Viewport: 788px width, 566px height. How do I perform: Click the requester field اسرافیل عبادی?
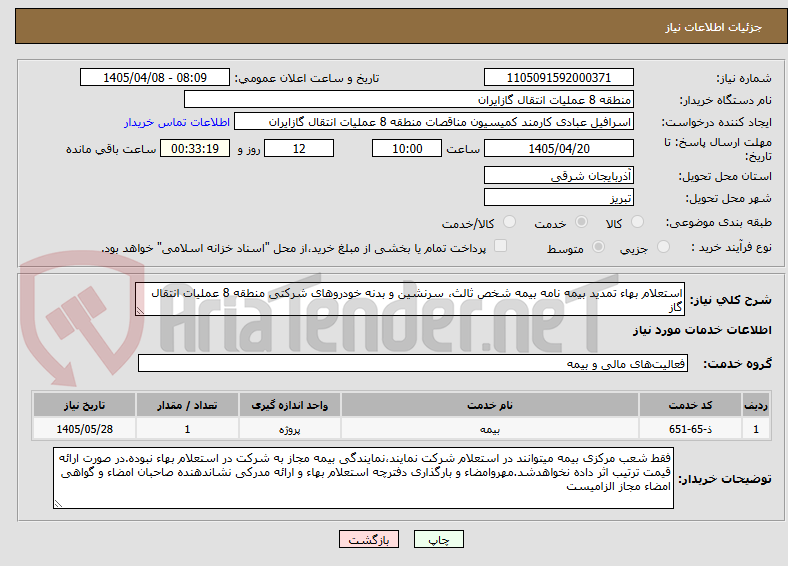[x=434, y=122]
